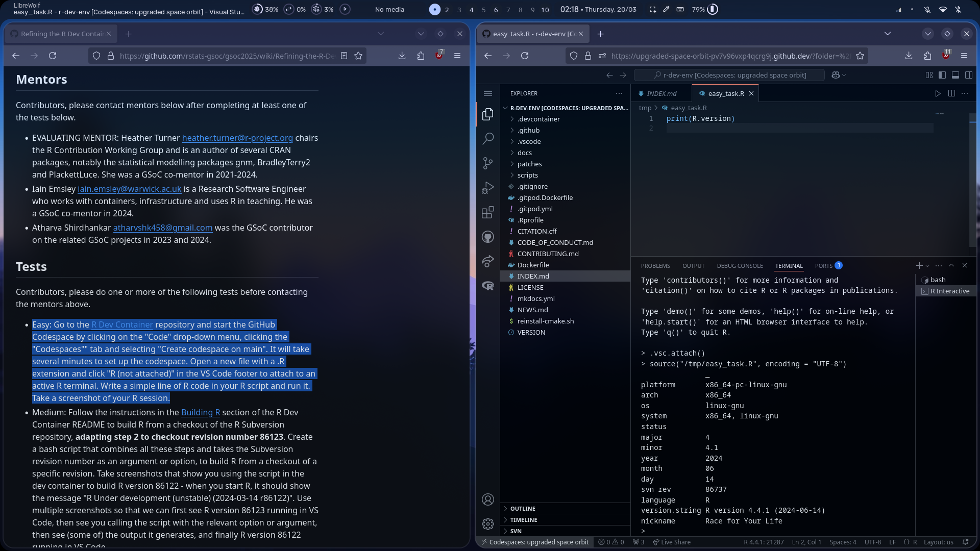This screenshot has height=551, width=980.
Task: Switch to workspace 2 in top bar
Action: pyautogui.click(x=447, y=10)
